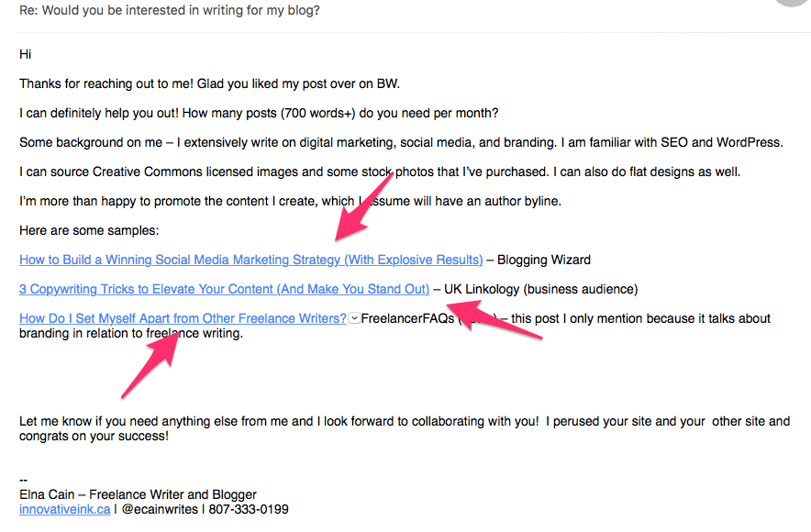Click the 'Thanks for reaching out' sentence

(x=209, y=83)
